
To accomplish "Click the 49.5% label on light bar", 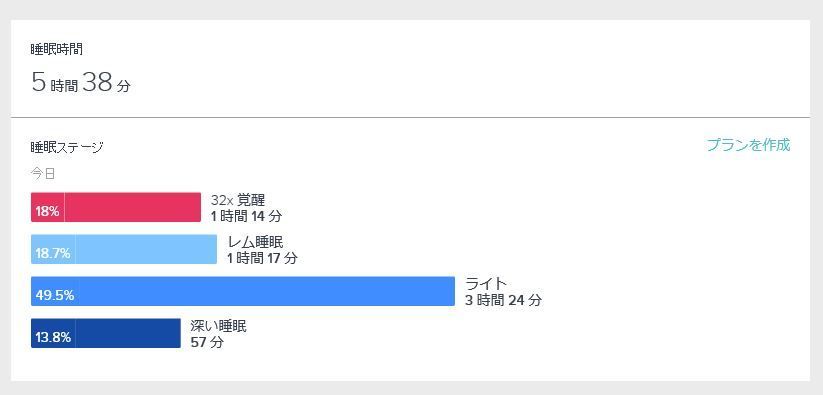I will click(55, 296).
